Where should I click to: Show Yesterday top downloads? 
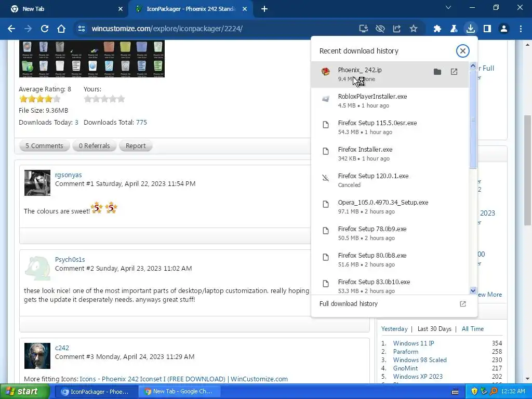[x=394, y=329]
